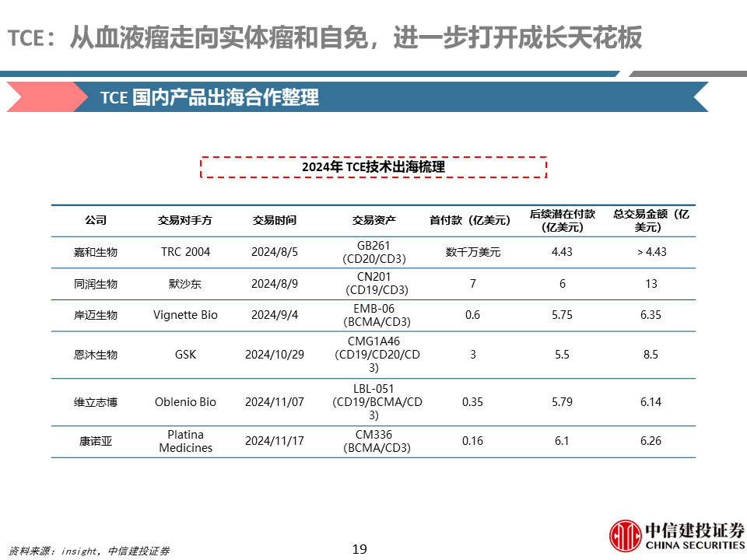Screen dimensions: 747x560
Task: Click the 中信建投证券 logo text
Action: 695,530
